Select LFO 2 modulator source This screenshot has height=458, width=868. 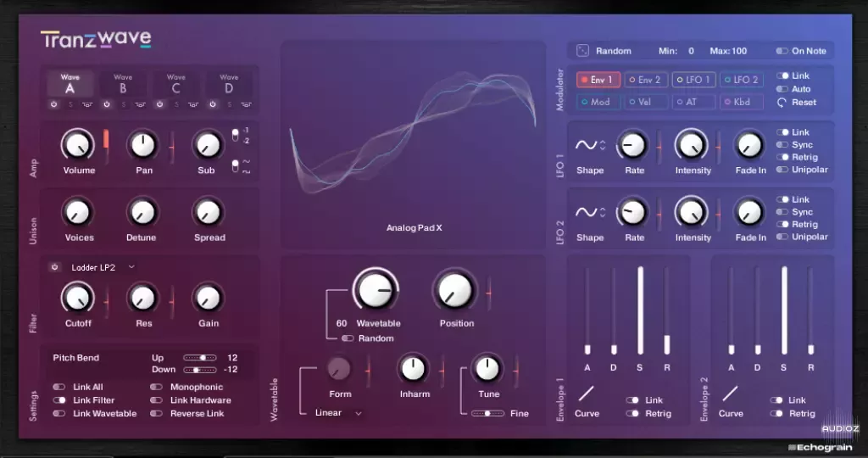pos(741,80)
